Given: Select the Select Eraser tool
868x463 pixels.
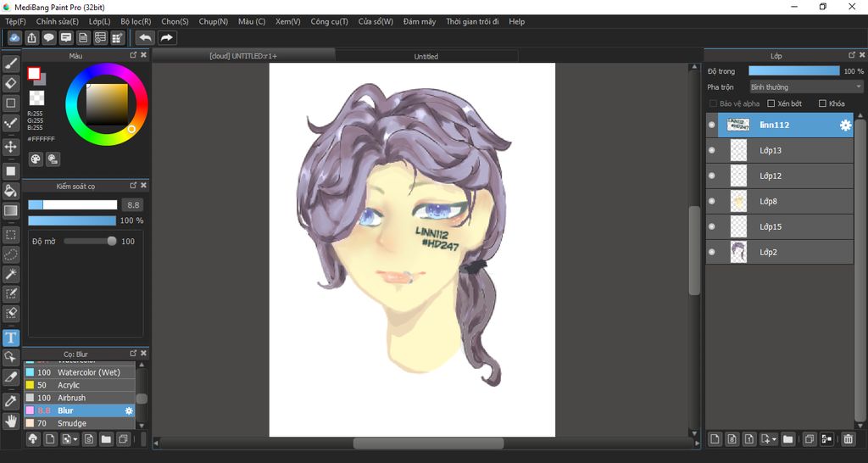Looking at the screenshot, I should click(x=10, y=313).
